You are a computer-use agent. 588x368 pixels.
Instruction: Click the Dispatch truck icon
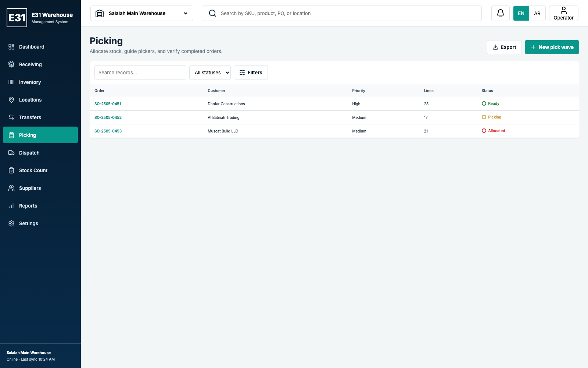click(11, 153)
